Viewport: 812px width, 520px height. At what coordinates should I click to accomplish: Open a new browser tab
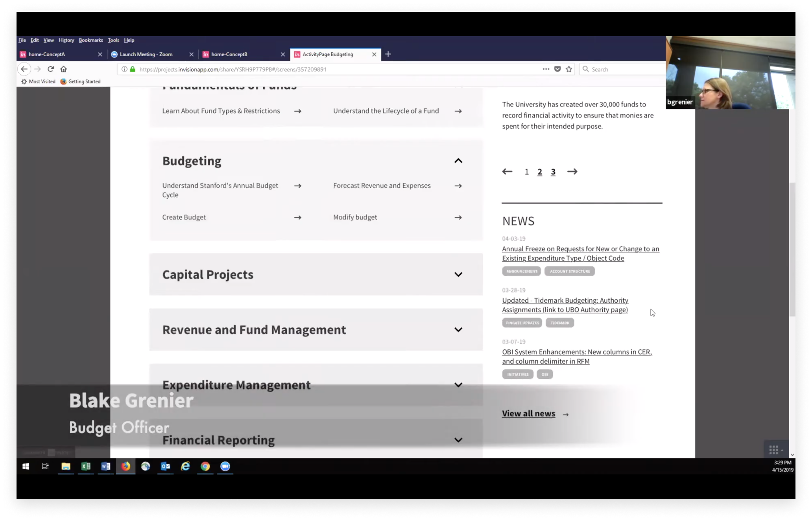[x=388, y=54]
